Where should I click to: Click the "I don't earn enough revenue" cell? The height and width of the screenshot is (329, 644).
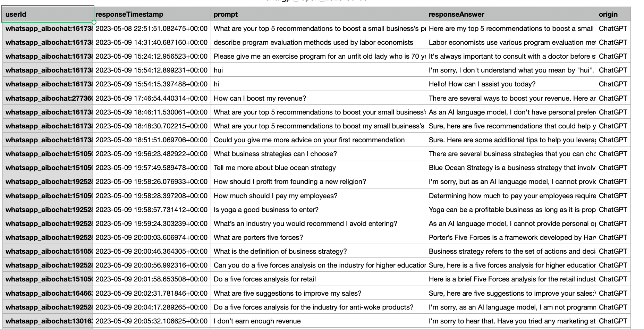318,321
